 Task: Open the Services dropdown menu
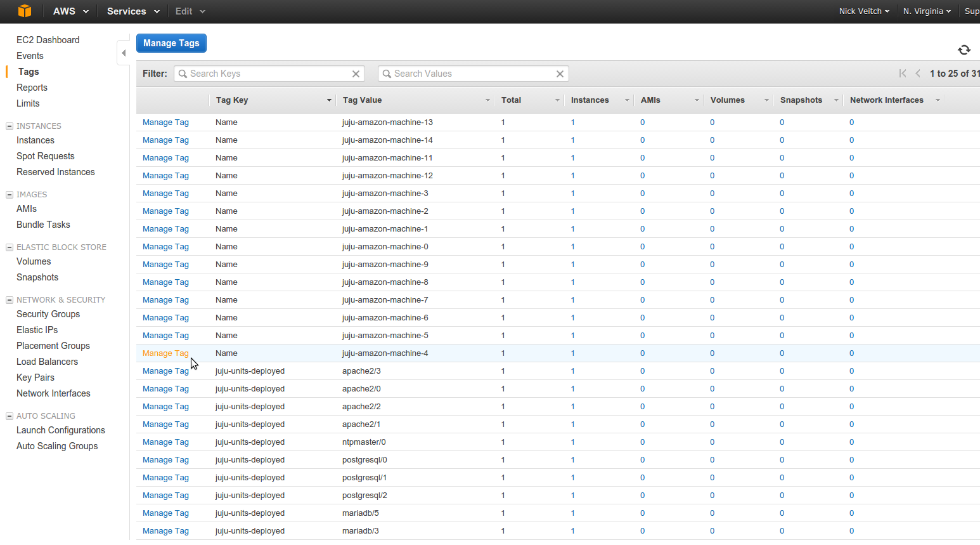[133, 11]
